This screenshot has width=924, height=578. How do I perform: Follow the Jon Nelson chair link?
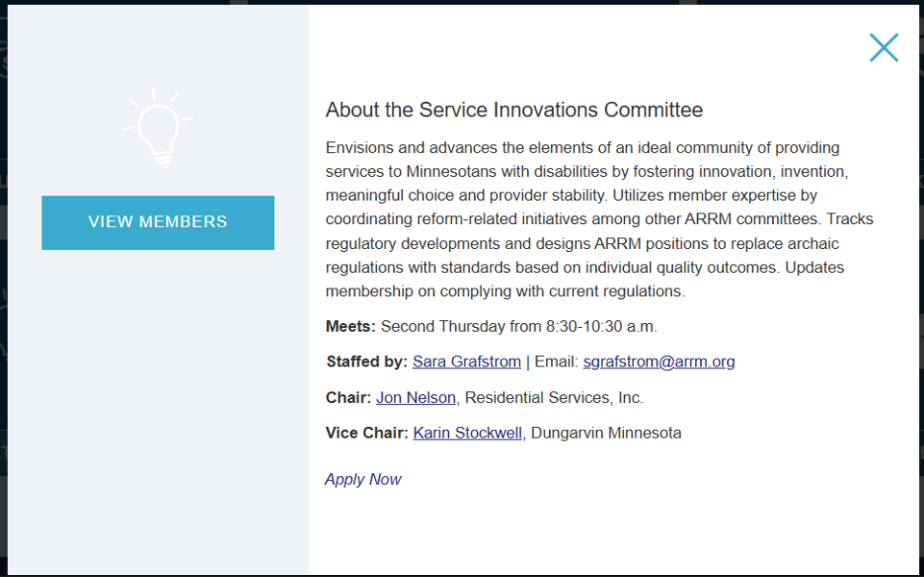(x=416, y=397)
